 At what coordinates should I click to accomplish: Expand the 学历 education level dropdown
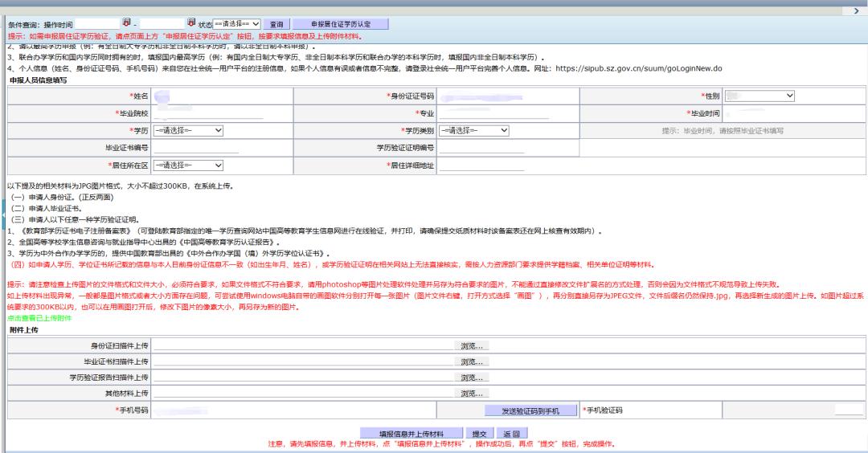187,130
